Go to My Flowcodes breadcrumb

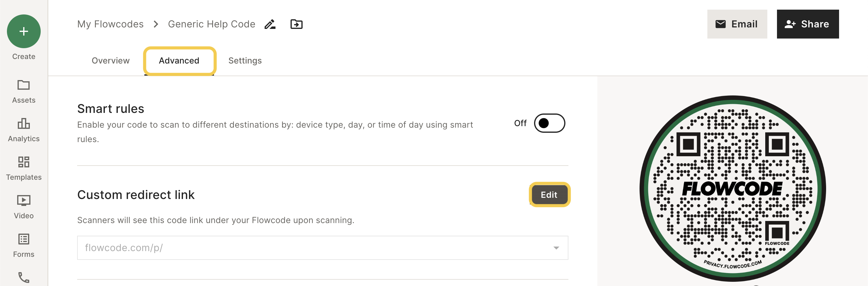pyautogui.click(x=110, y=24)
